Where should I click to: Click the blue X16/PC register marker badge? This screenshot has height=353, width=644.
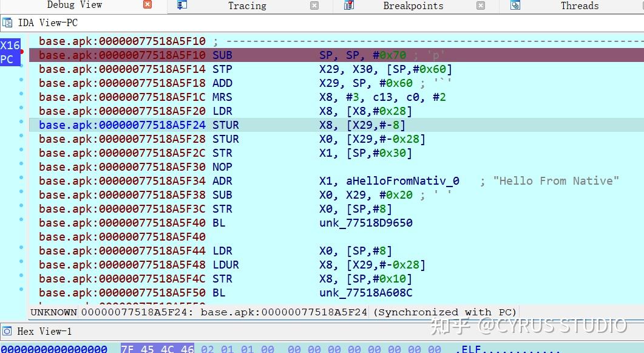click(9, 52)
